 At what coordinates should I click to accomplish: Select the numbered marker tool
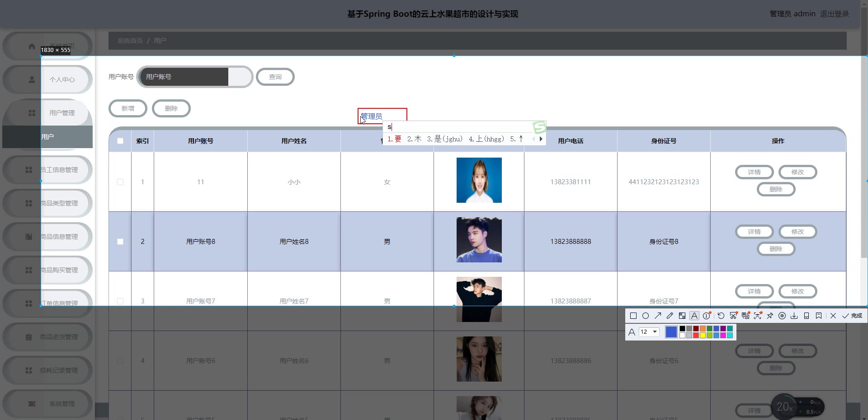pyautogui.click(x=707, y=316)
